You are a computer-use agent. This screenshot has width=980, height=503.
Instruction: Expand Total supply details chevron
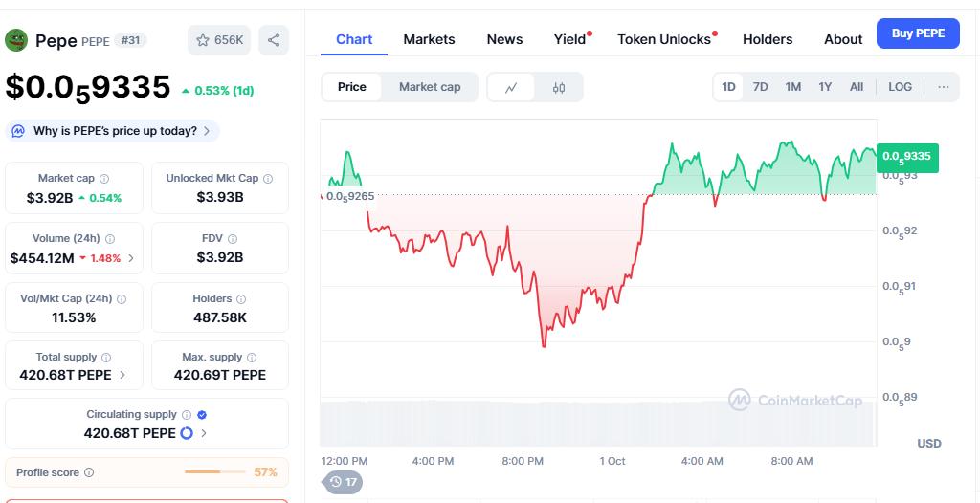(x=122, y=375)
